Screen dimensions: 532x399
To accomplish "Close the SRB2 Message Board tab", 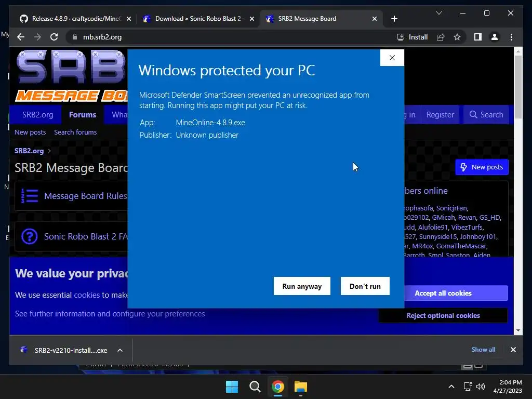I will click(375, 19).
